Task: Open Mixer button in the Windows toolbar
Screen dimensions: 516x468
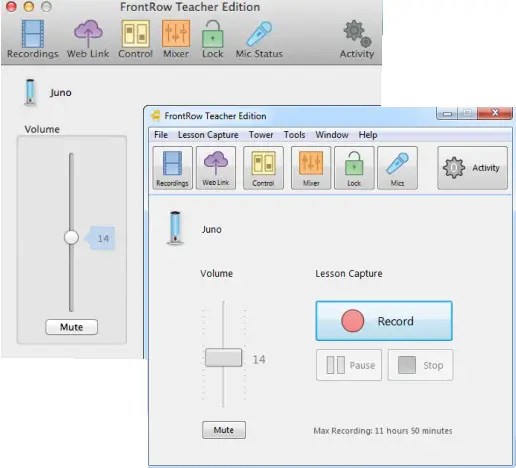Action: click(311, 168)
